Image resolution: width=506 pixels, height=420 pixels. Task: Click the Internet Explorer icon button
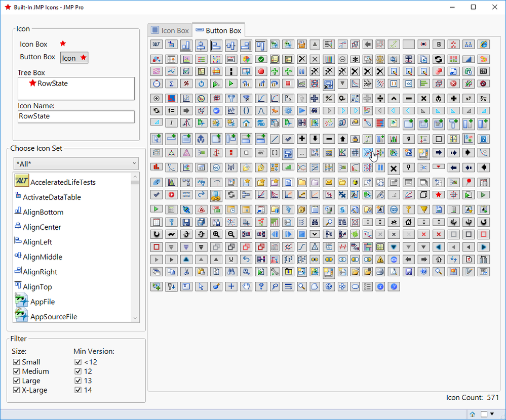[x=483, y=45]
